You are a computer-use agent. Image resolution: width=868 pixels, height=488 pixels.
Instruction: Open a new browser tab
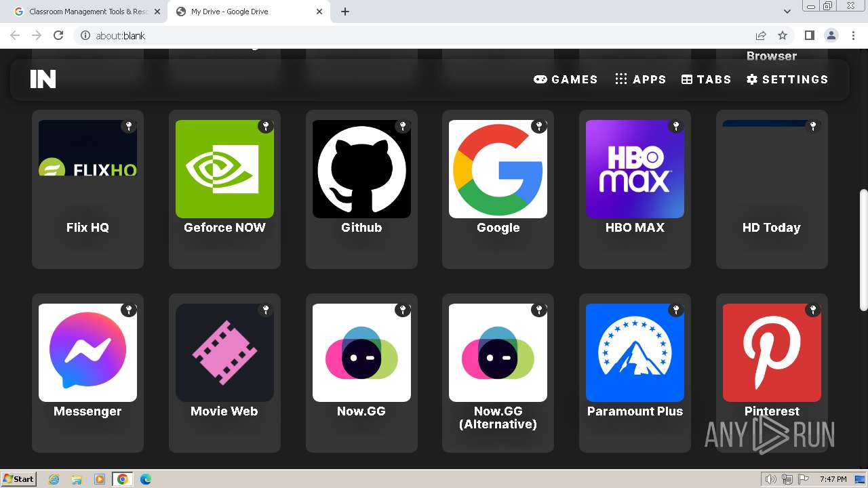345,12
